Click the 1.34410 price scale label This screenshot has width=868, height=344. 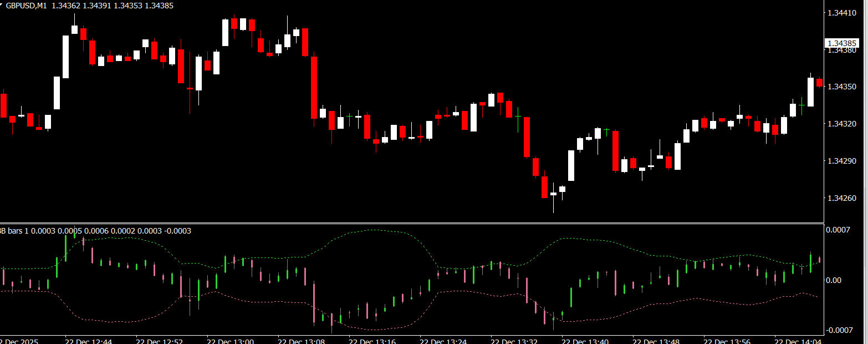coord(842,12)
